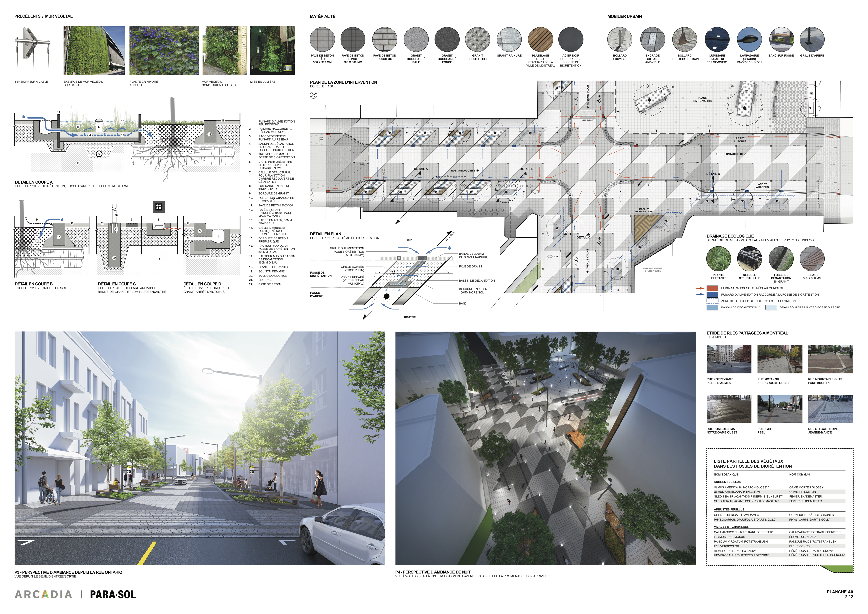Select the dark concrete paver material circle
Screen dimensions: 868x614
(353, 39)
